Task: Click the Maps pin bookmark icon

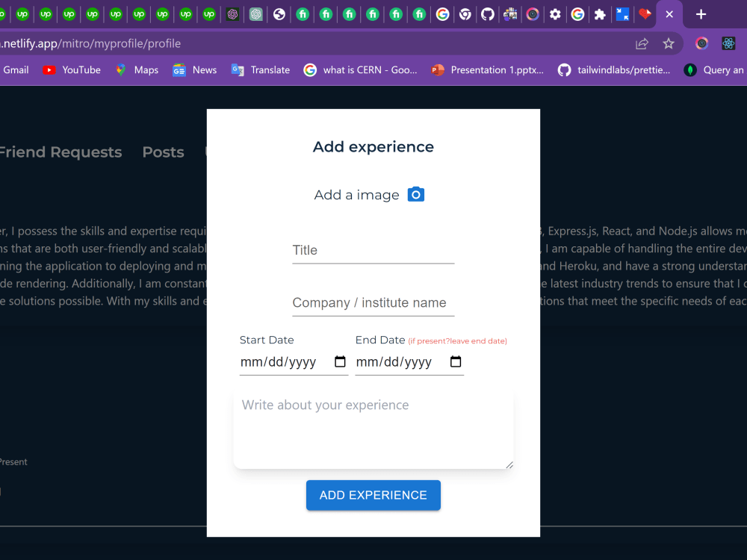Action: 120,70
